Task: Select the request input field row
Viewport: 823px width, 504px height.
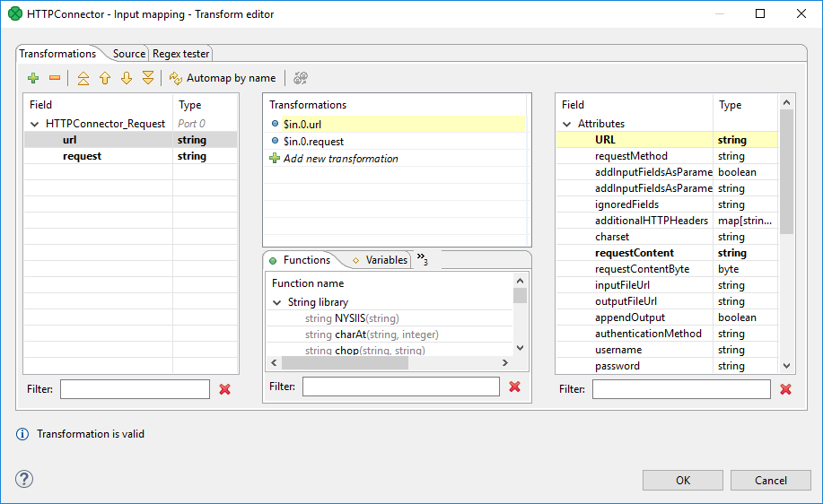Action: tap(131, 156)
